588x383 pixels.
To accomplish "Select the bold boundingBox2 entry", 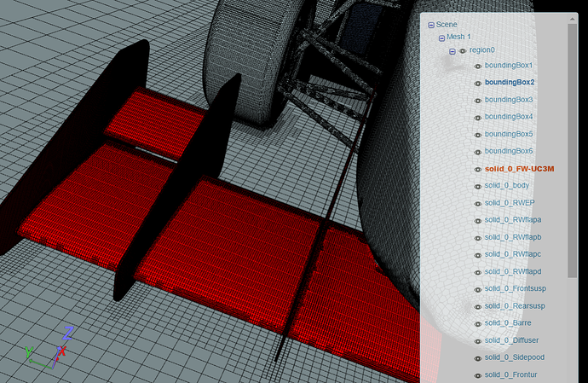I will point(510,82).
